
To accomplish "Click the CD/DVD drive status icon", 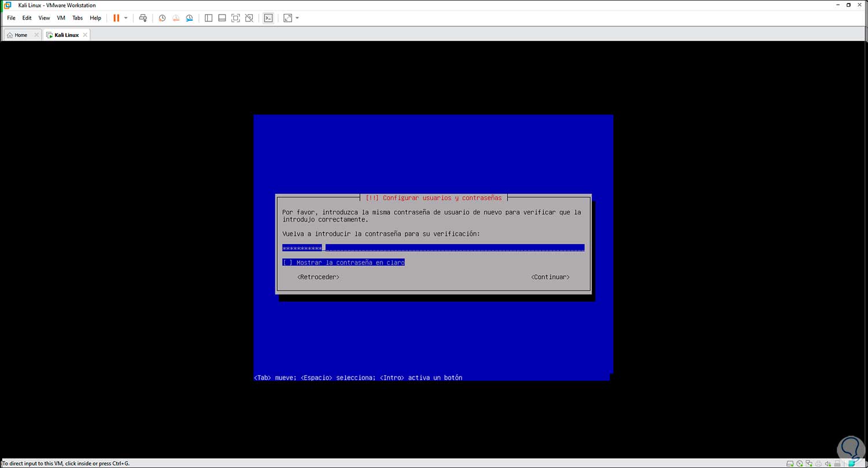I will click(x=800, y=463).
